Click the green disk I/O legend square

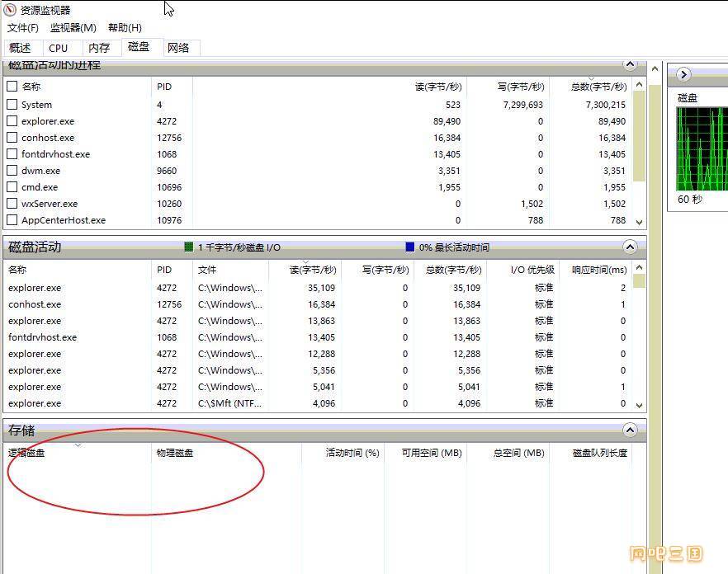pyautogui.click(x=188, y=247)
